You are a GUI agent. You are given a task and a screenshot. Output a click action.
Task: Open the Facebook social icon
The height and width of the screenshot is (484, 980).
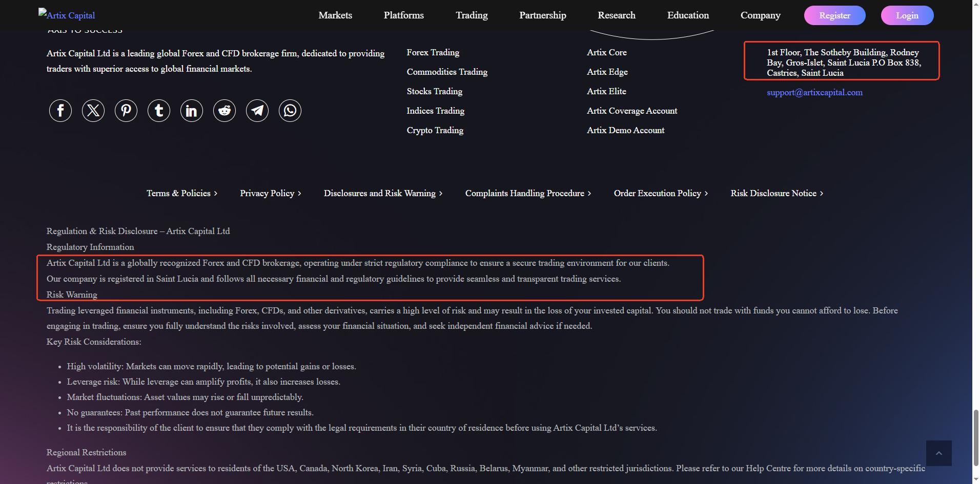click(60, 111)
